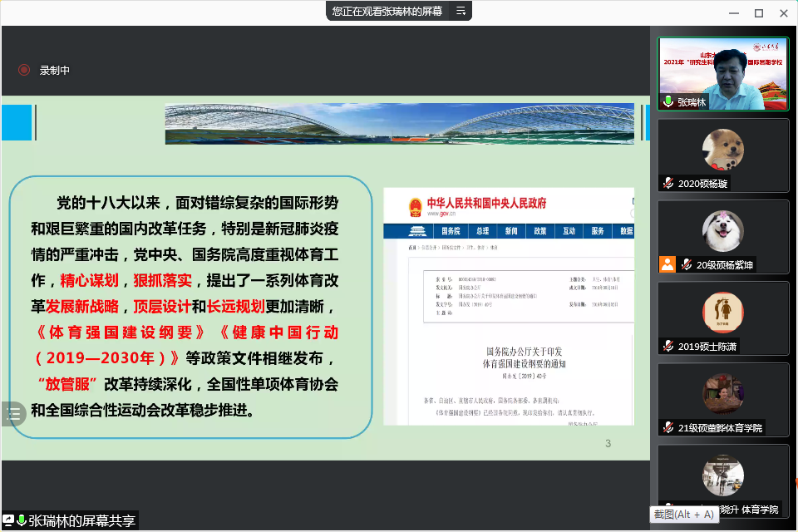
Task: Click the orange person icon on 20级硕杨紫坤
Action: 667,264
